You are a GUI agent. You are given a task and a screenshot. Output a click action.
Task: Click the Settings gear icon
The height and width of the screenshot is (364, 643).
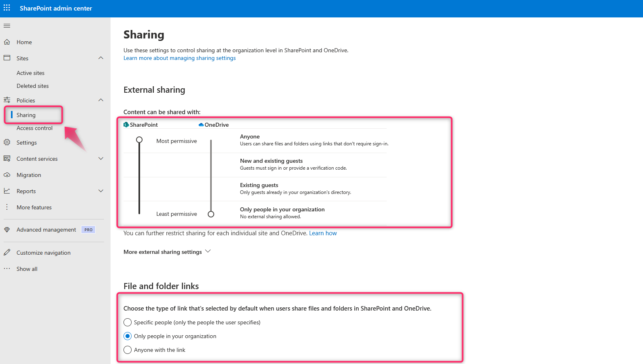pos(7,142)
